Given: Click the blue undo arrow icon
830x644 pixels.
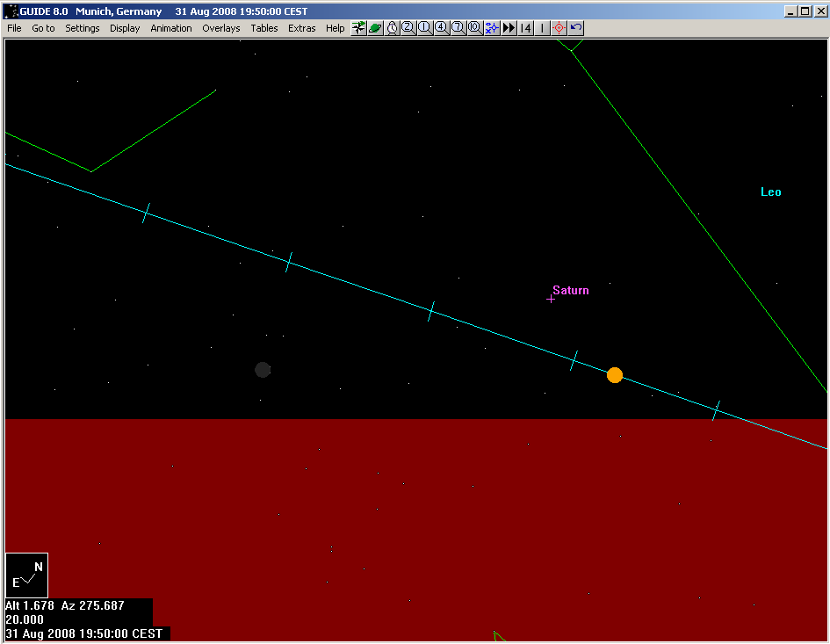Looking at the screenshot, I should [575, 28].
